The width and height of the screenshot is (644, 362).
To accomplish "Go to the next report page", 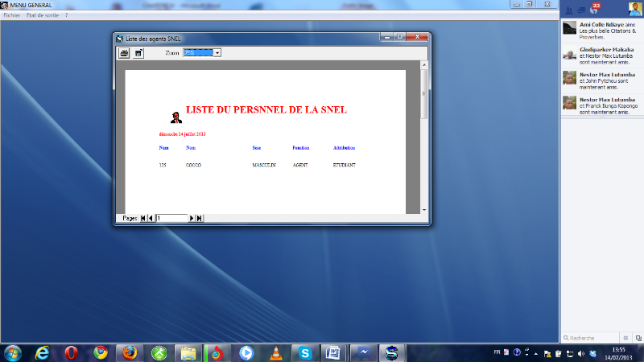I will 192,218.
